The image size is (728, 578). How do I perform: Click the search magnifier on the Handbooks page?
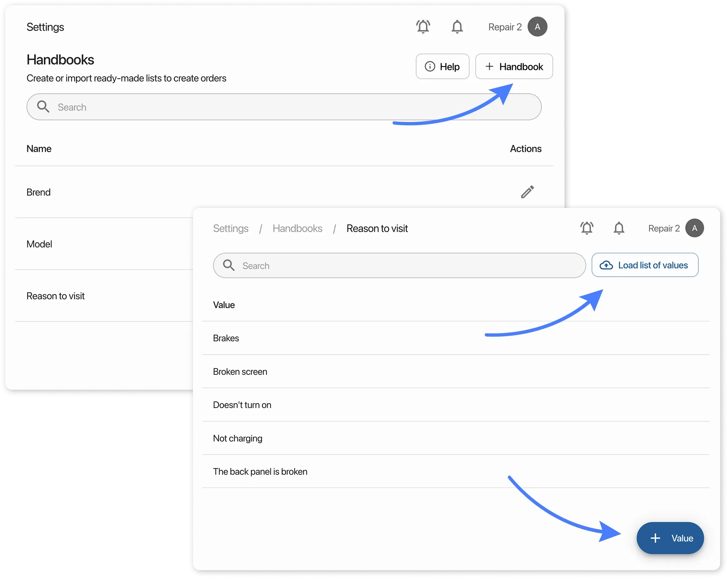pos(43,107)
